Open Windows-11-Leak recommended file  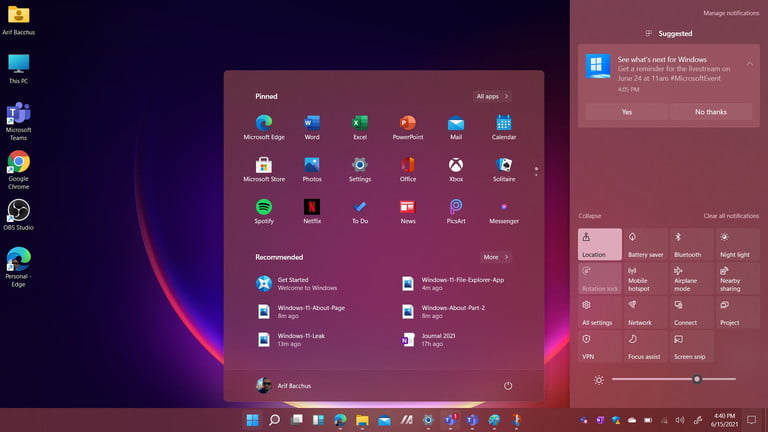tap(300, 340)
